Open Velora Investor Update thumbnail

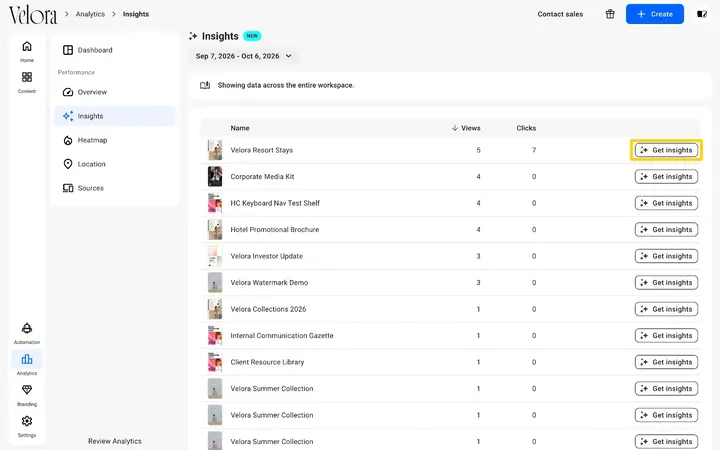[215, 256]
